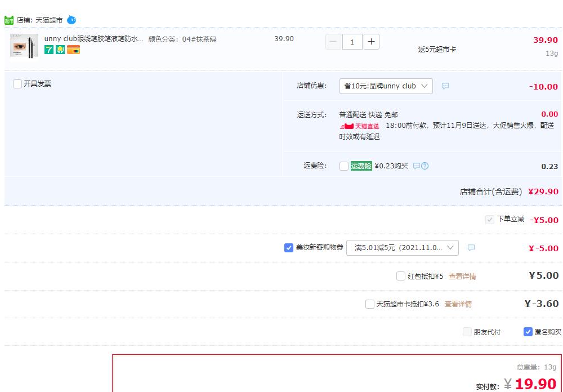Image resolution: width=563 pixels, height=392 pixels.
Task: Click 查看详情 next to 天猫超市卡抵扣
Action: [458, 304]
